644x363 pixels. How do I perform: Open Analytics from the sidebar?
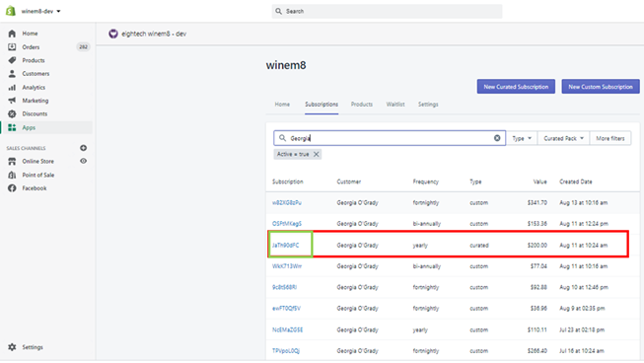pos(34,87)
